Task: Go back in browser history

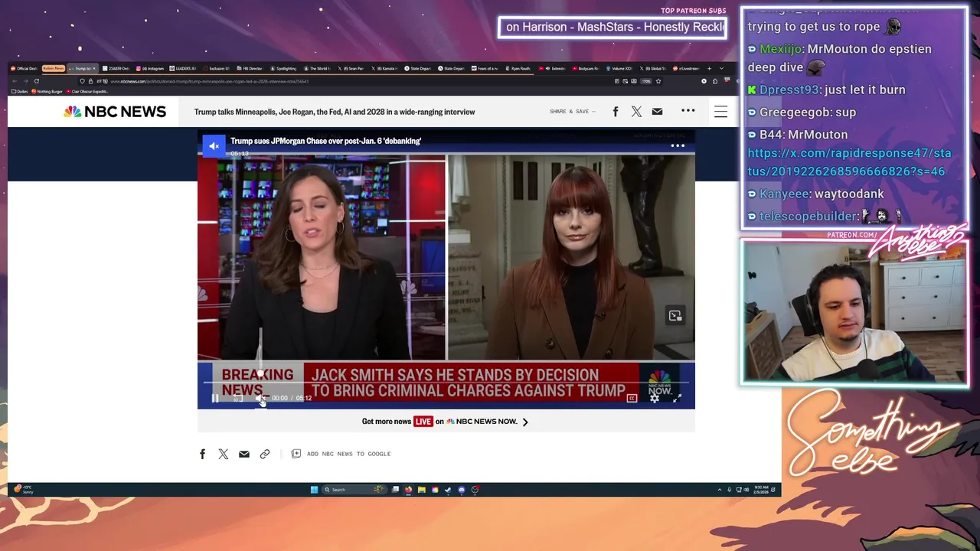Action: click(x=15, y=81)
